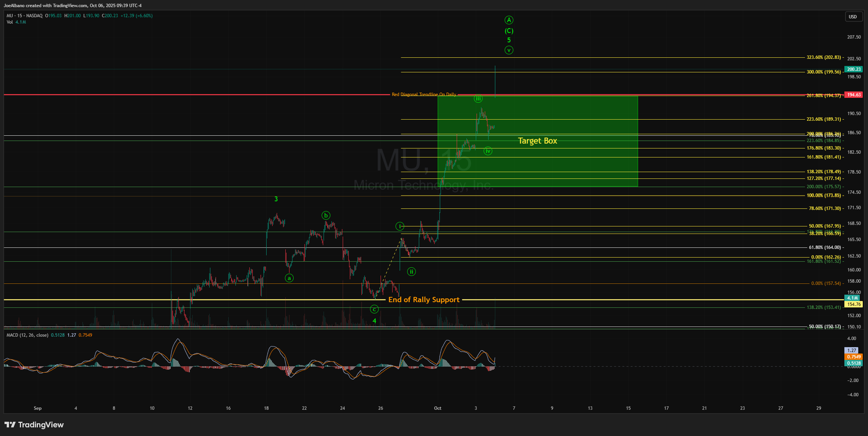868x436 pixels.
Task: Click the Red Diagonal Trendline On Daily text
Action: click(424, 94)
